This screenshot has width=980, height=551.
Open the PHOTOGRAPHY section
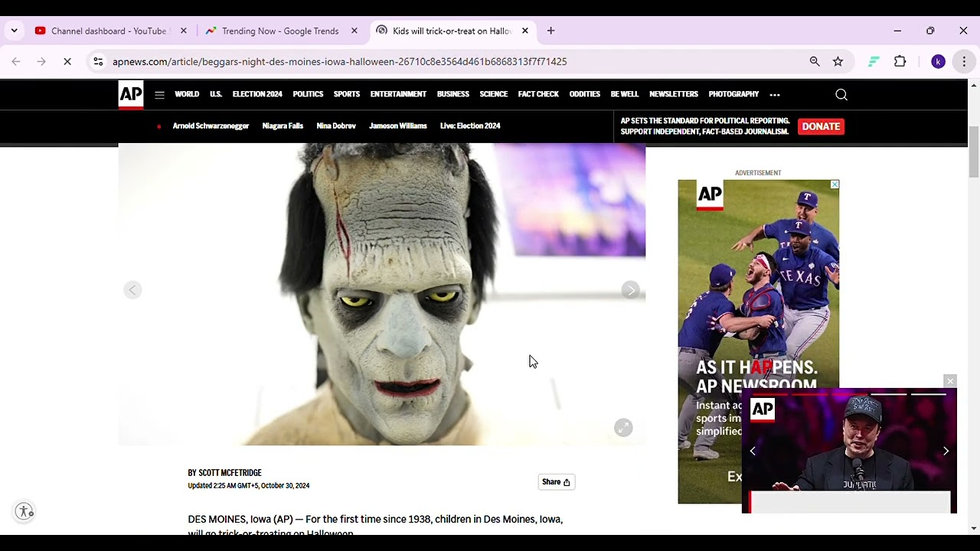tap(733, 94)
